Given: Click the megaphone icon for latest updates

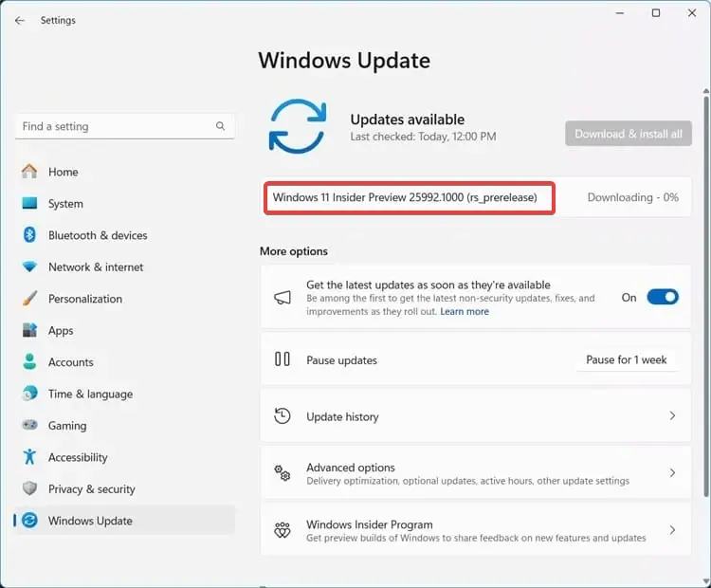Looking at the screenshot, I should click(283, 298).
